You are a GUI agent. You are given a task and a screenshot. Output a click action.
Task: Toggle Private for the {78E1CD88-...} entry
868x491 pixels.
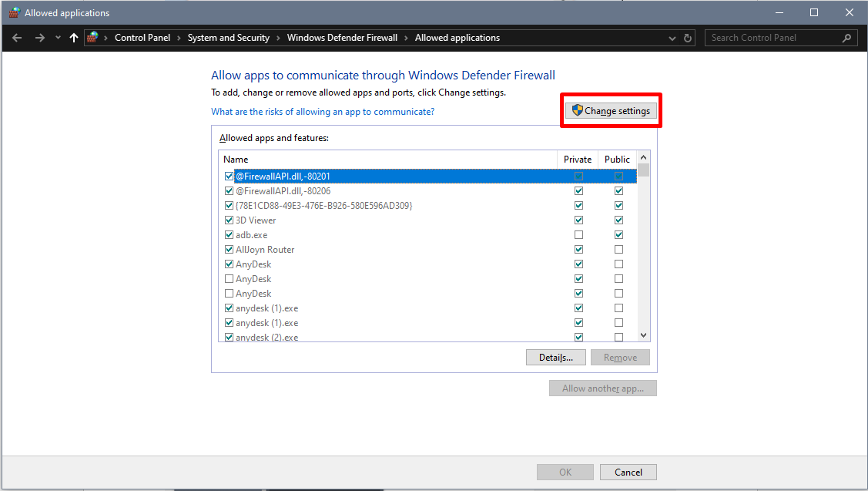coord(578,206)
